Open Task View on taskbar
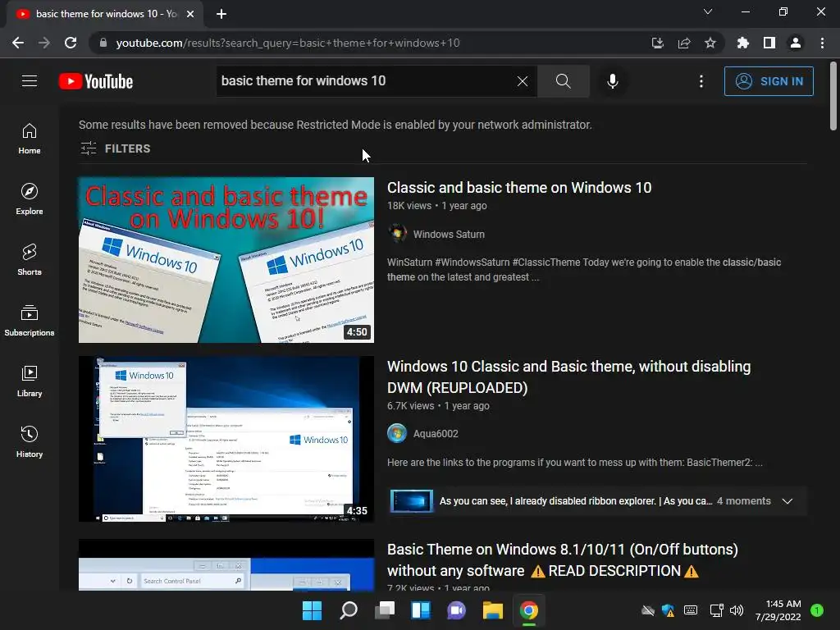Image resolution: width=840 pixels, height=630 pixels. 384,610
